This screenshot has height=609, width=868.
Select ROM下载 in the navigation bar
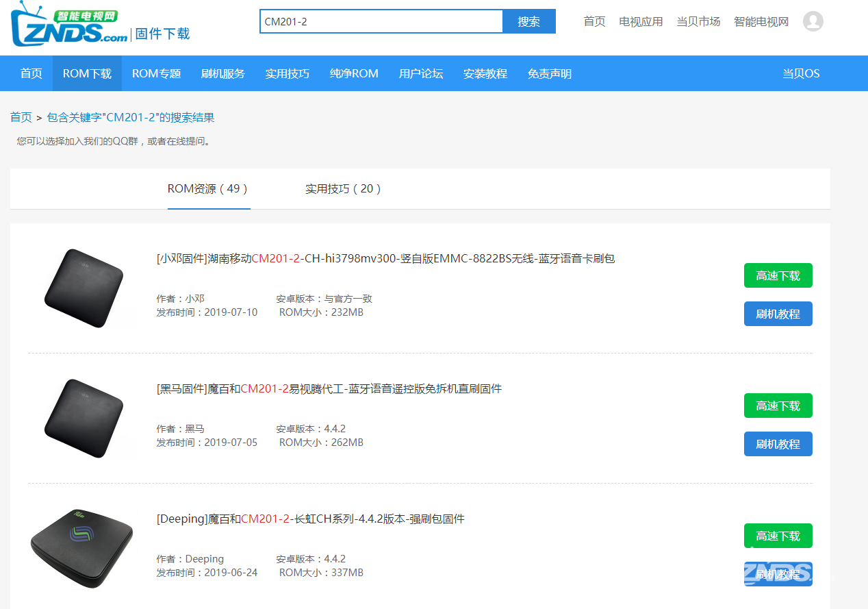pos(87,73)
